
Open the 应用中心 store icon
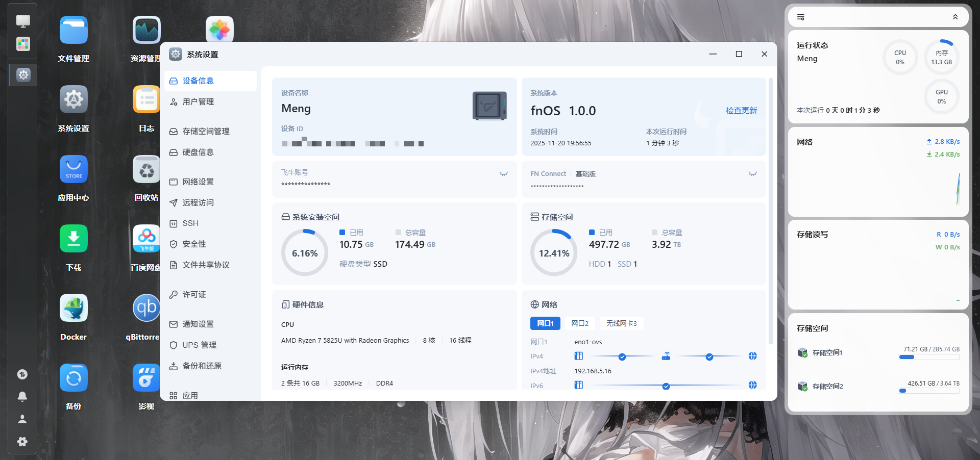point(73,169)
